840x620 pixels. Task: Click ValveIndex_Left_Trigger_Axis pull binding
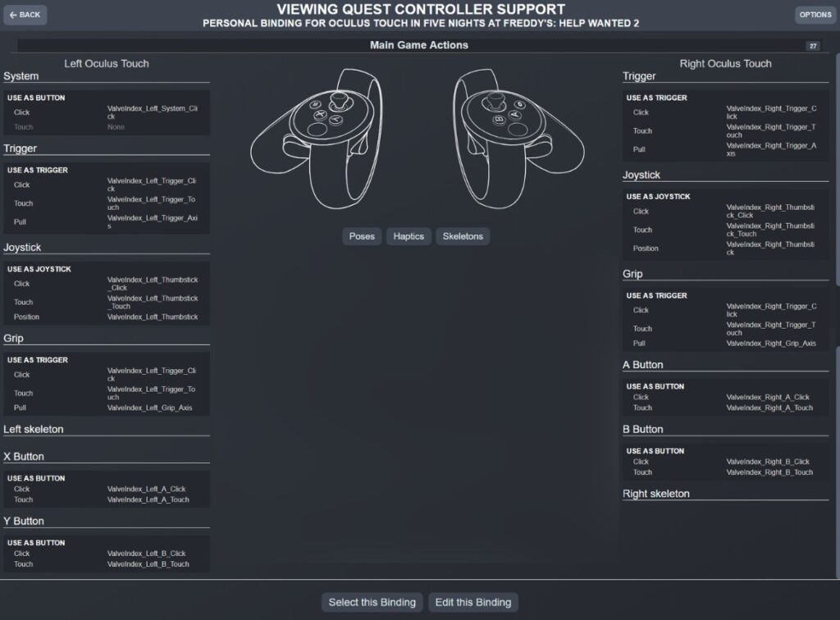pos(152,222)
